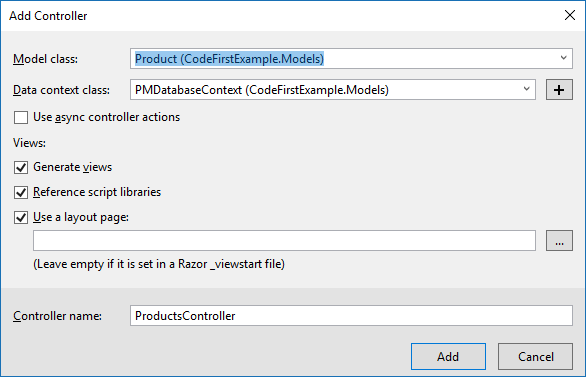Click the plus button to add data context
Viewport: 586px width, 377px height.
[x=559, y=90]
